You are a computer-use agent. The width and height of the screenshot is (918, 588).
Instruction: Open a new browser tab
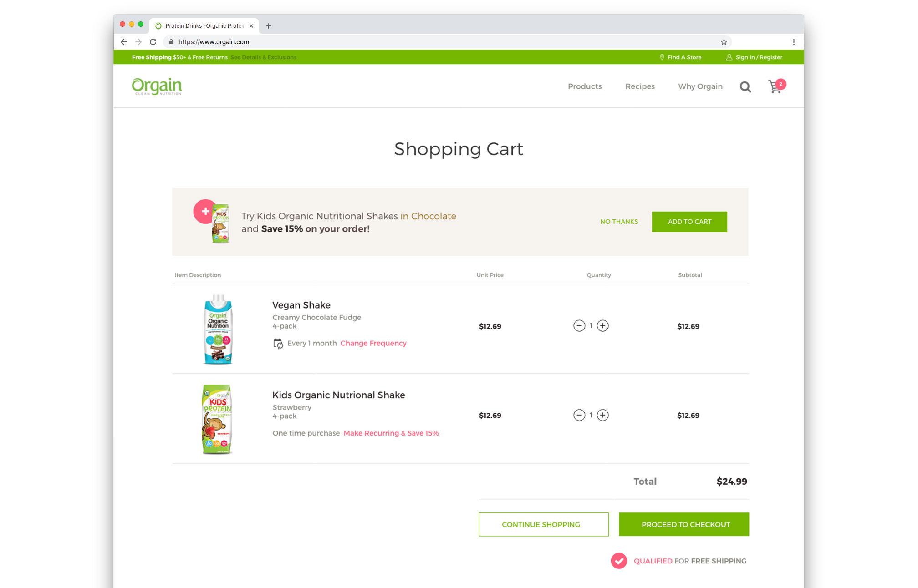(269, 26)
